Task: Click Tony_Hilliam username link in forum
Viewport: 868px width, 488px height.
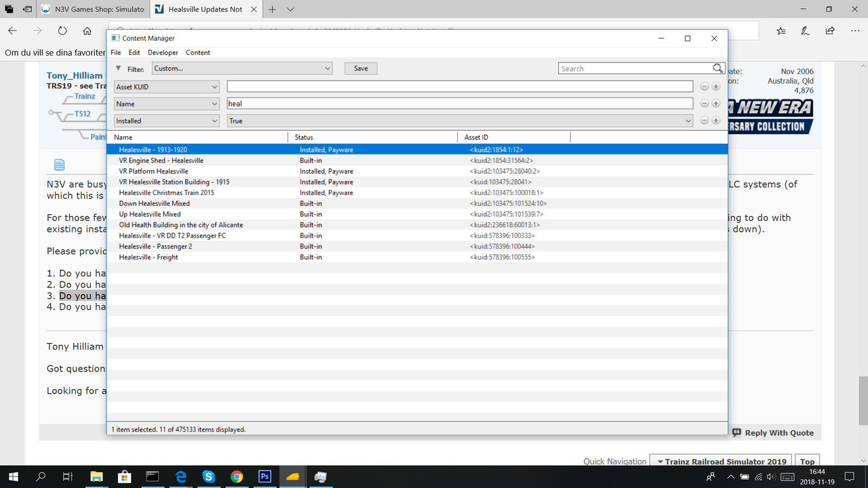Action: [x=75, y=76]
